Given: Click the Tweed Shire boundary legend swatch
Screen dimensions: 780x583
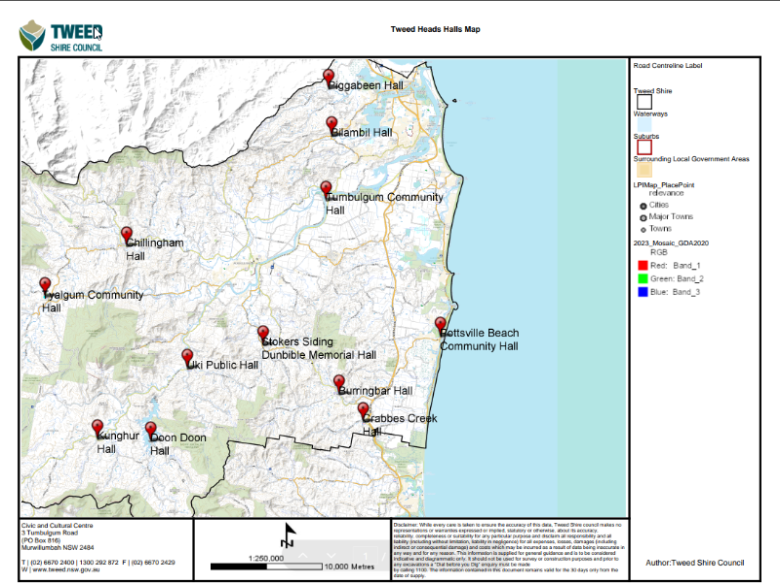Looking at the screenshot, I should [x=644, y=102].
